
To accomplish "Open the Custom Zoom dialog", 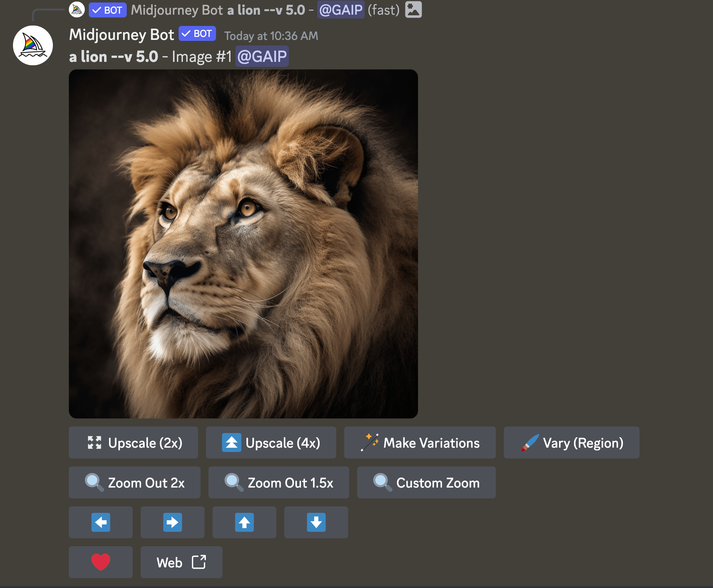I will pos(426,483).
